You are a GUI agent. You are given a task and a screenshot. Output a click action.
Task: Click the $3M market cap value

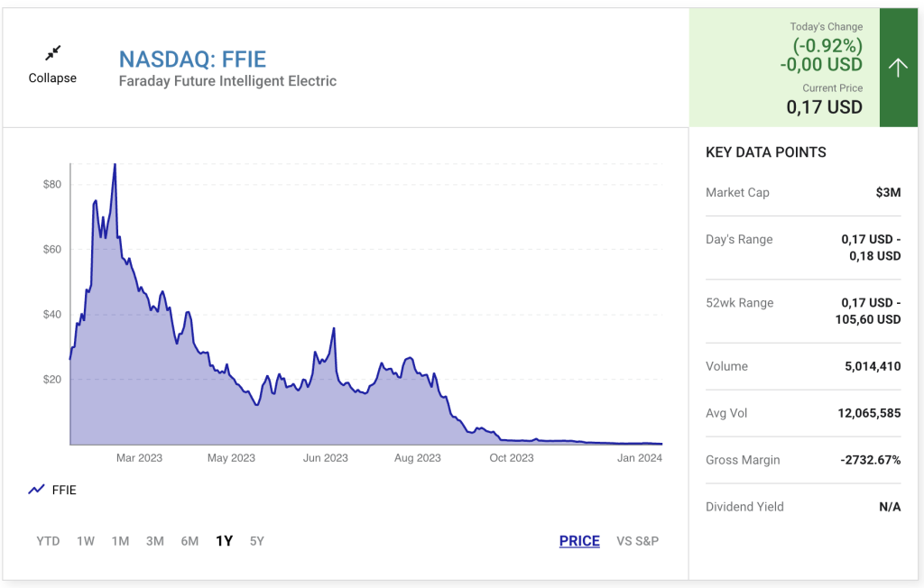(x=888, y=193)
